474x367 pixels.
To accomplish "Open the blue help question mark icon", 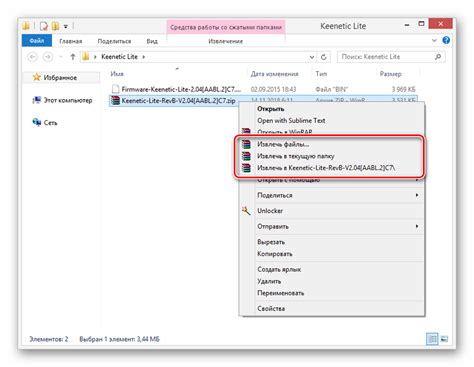I will [446, 40].
